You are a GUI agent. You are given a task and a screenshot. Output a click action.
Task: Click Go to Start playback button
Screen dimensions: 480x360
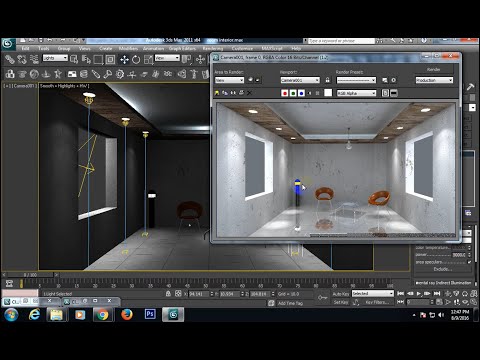coord(401,294)
